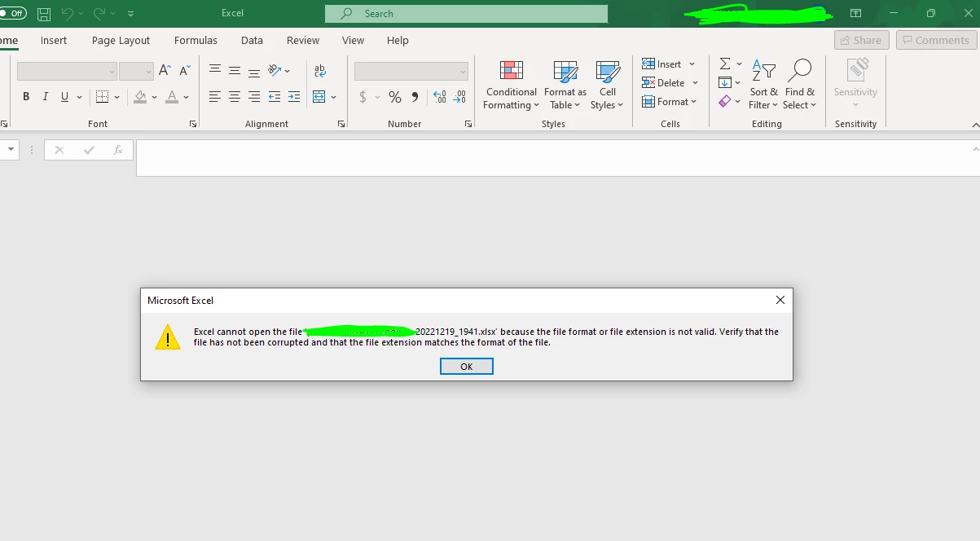This screenshot has height=541, width=980.
Task: Open the font size combo box
Action: (136, 72)
